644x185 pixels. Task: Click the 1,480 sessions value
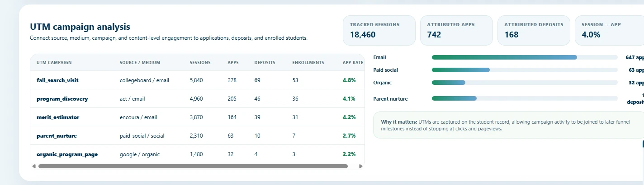(x=196, y=154)
